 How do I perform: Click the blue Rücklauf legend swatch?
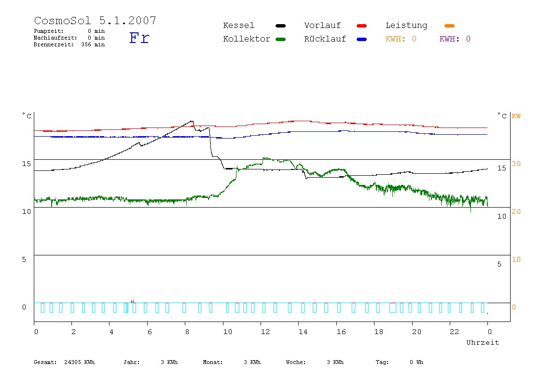tap(362, 39)
